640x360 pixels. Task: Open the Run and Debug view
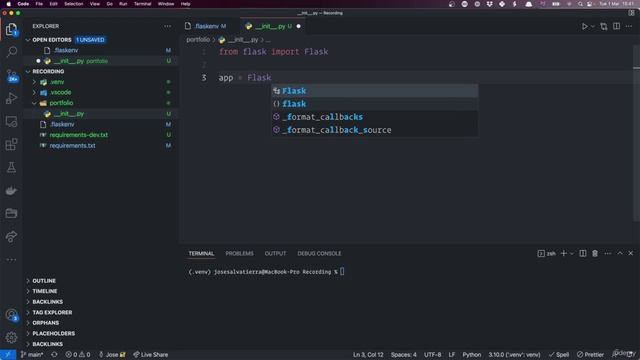11,98
